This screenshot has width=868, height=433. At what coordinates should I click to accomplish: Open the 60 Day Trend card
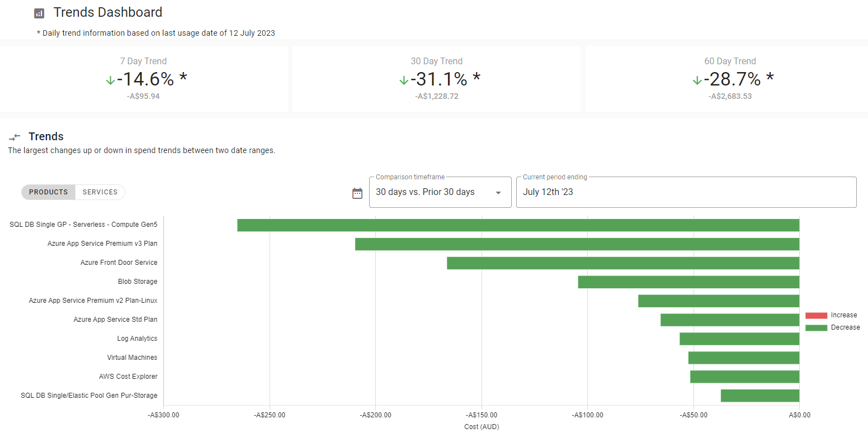tap(730, 79)
